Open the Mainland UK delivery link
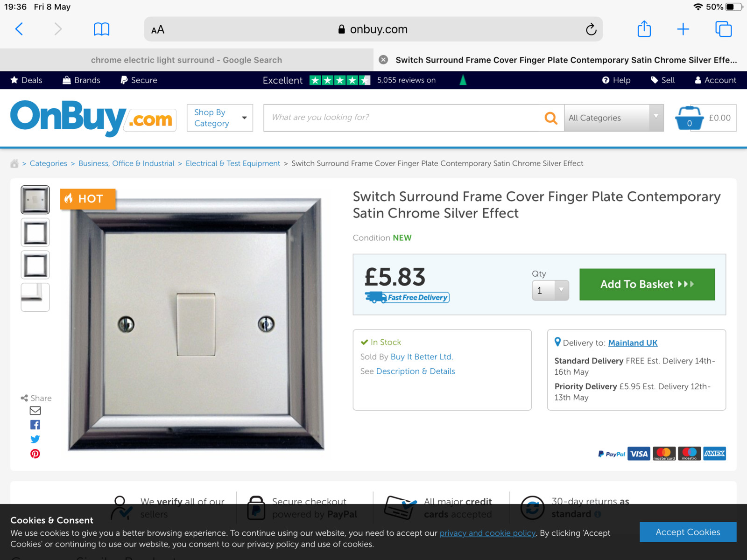Screen dimensions: 747x560 633,343
